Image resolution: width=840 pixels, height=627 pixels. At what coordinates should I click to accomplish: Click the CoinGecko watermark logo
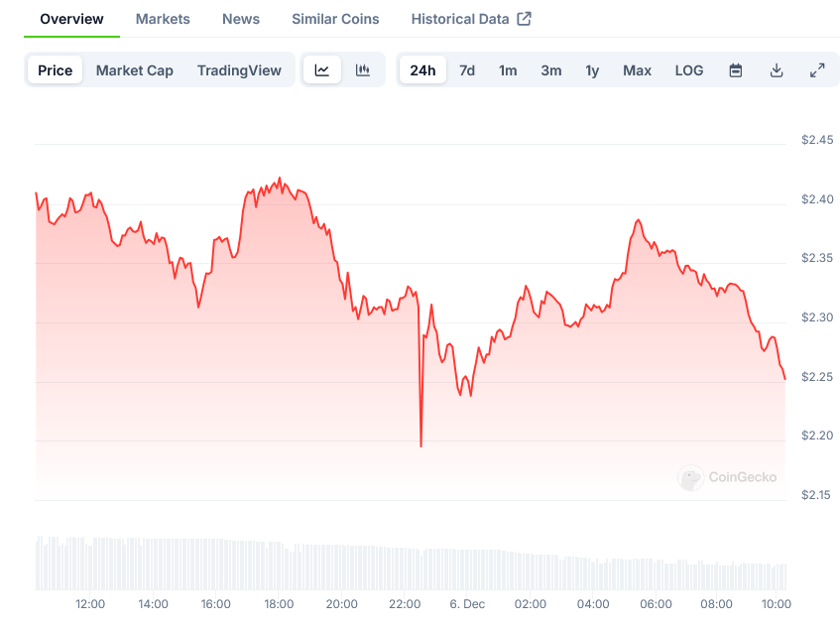coord(691,478)
